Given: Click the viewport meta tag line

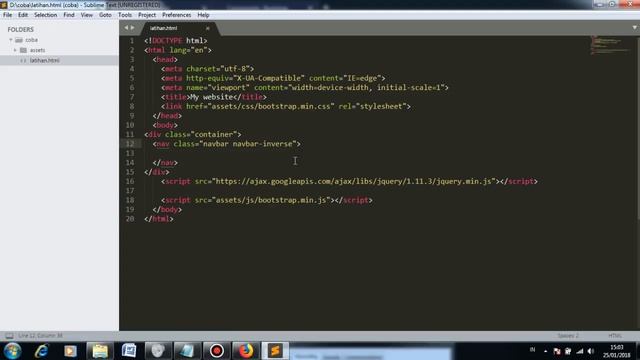Looking at the screenshot, I should tap(304, 88).
